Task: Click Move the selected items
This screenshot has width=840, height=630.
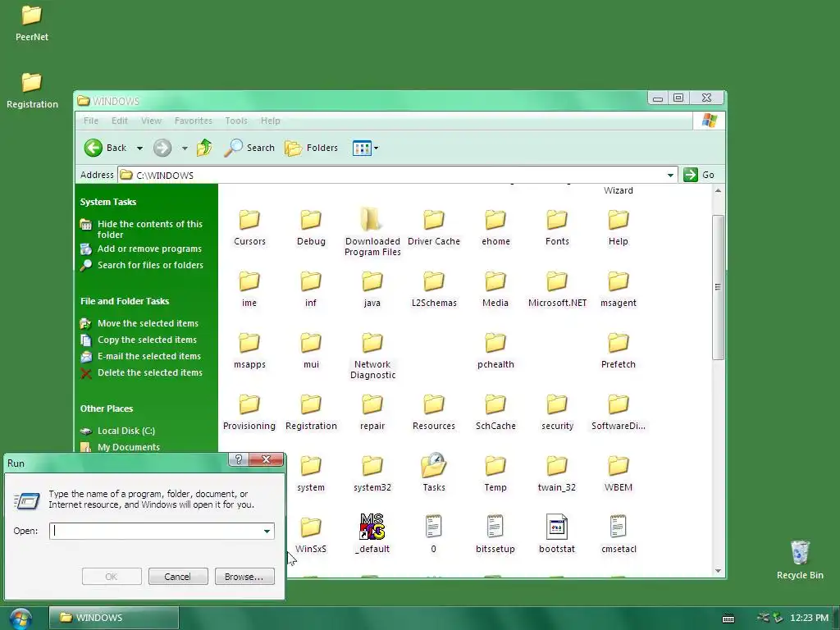Action: tap(148, 323)
